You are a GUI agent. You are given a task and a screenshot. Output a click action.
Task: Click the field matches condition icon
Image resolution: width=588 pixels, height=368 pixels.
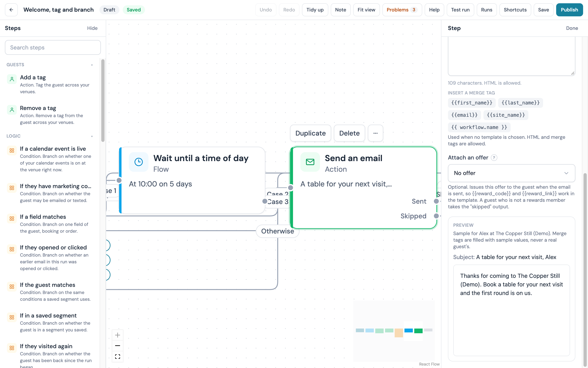[x=12, y=219]
